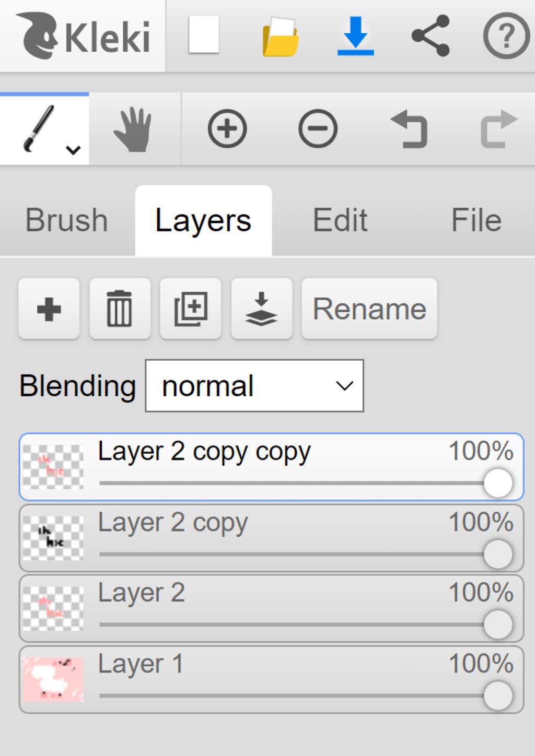Click the new image white page icon
Screen dimensions: 535x756
pyautogui.click(x=203, y=36)
